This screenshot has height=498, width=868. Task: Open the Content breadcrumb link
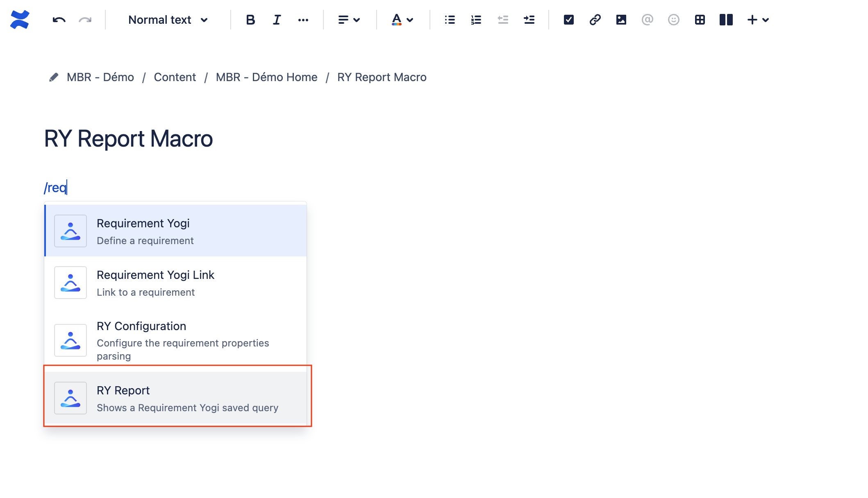[x=175, y=77]
